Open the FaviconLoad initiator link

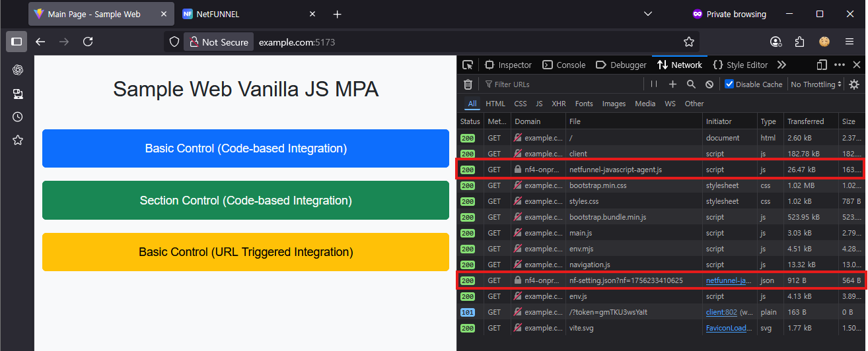729,328
